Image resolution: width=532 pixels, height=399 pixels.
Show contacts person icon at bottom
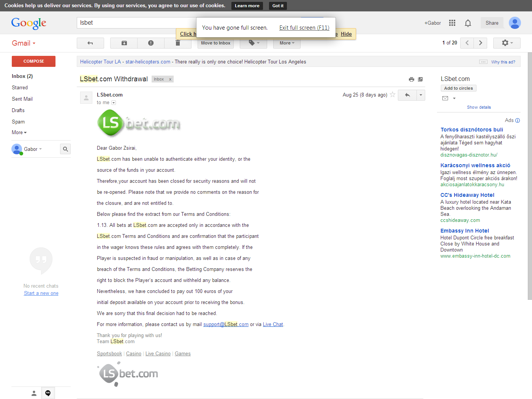pos(34,393)
